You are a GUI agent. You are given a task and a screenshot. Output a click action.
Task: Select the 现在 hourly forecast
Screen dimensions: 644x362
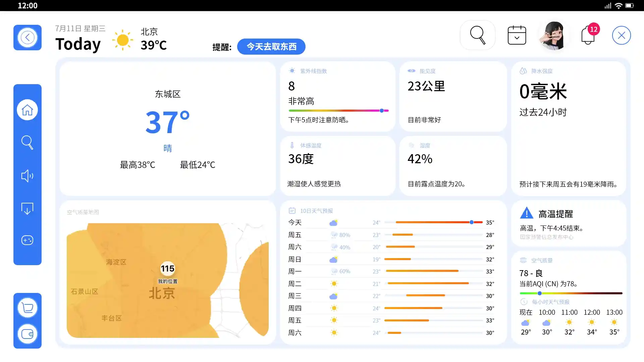click(526, 322)
